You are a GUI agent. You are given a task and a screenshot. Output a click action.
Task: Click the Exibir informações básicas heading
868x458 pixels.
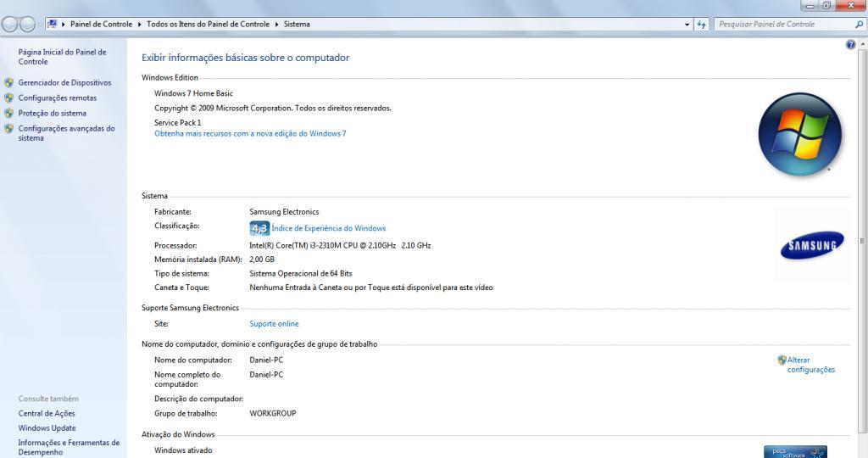pos(246,58)
